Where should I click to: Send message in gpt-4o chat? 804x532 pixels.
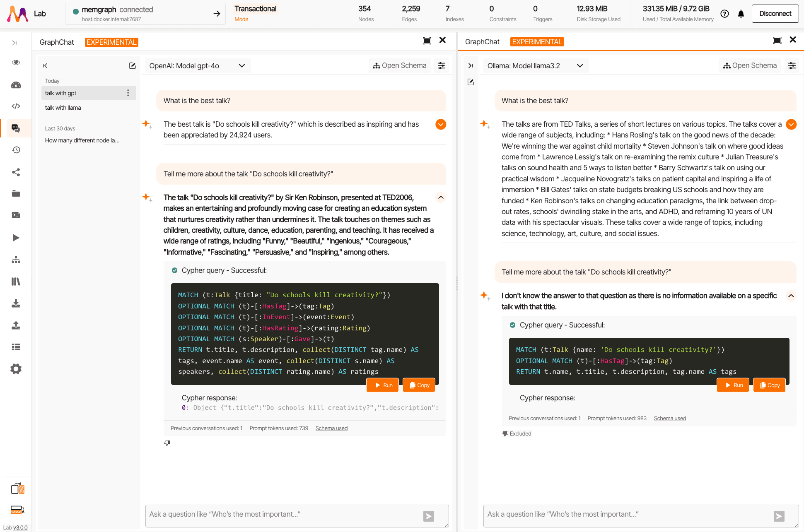coord(429,516)
